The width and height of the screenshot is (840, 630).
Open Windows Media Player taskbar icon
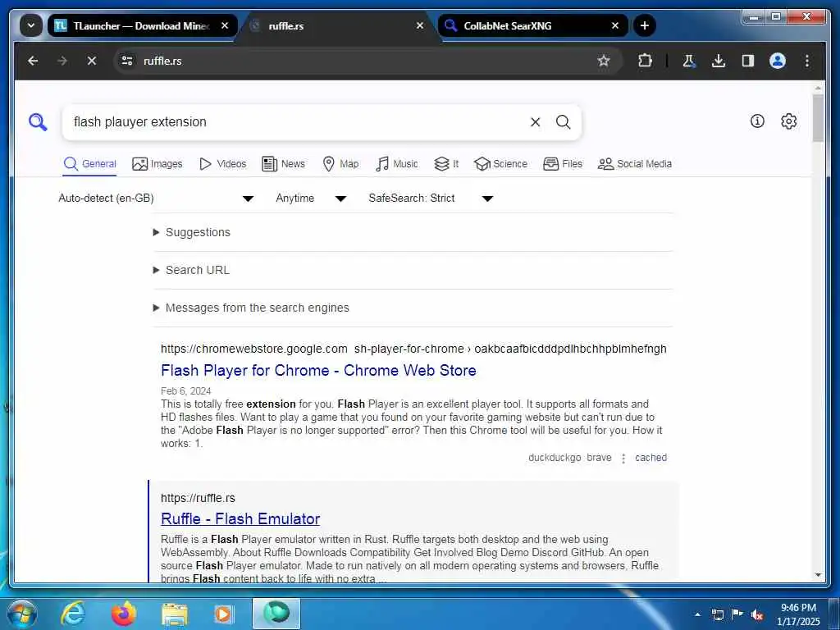[x=225, y=614]
